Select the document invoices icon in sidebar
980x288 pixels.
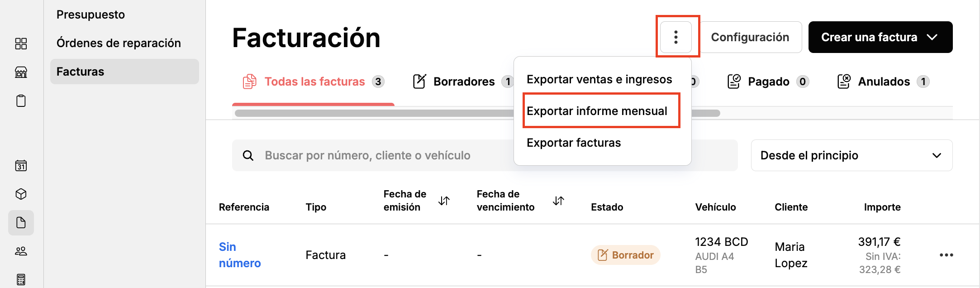point(21,223)
